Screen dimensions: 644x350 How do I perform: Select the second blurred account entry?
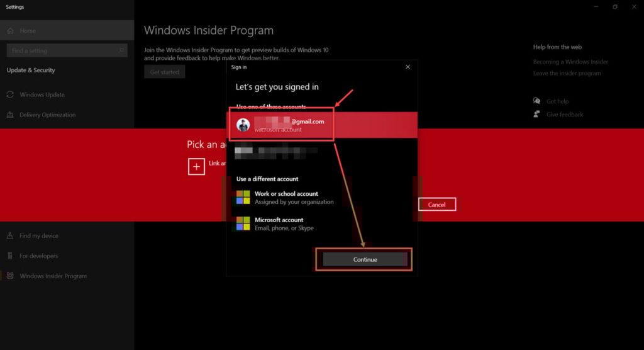point(276,151)
